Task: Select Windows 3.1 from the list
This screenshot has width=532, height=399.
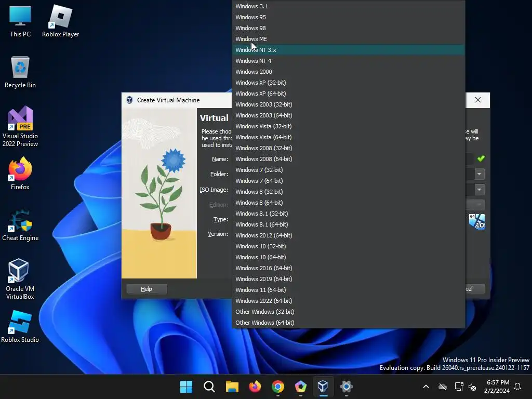Action: click(349, 6)
